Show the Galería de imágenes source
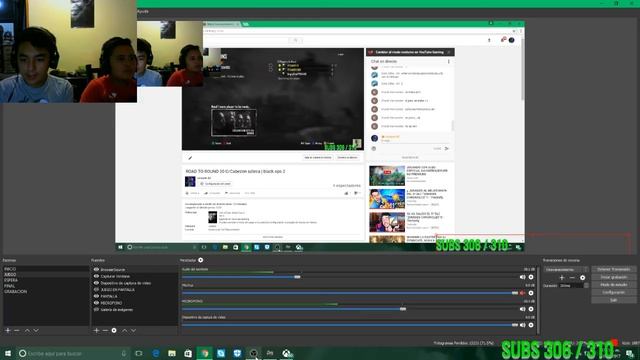The height and width of the screenshot is (360, 640). 96,309
